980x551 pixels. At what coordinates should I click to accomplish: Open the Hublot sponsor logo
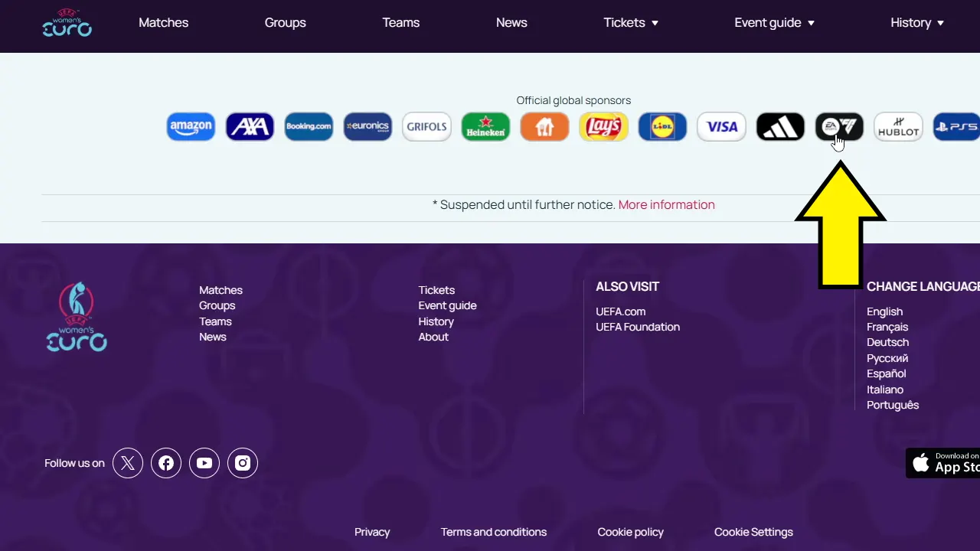pos(898,127)
